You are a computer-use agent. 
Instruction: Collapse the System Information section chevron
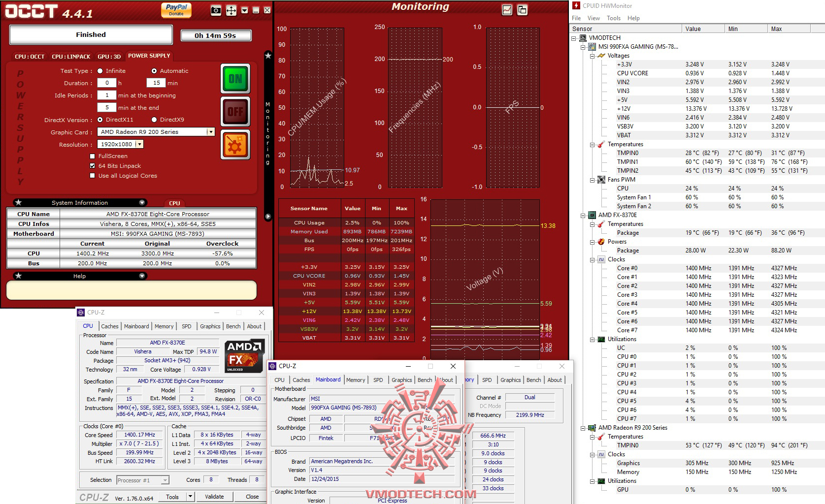[142, 202]
